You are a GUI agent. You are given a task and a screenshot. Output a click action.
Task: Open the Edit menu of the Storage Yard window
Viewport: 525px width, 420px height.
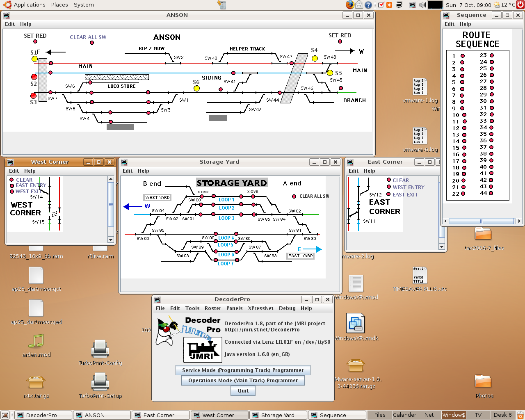tap(128, 171)
